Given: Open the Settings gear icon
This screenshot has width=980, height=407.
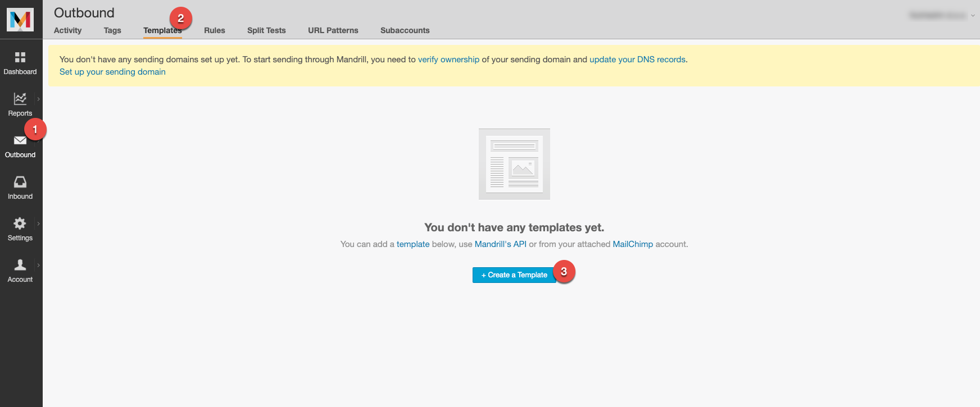Looking at the screenshot, I should 20,223.
